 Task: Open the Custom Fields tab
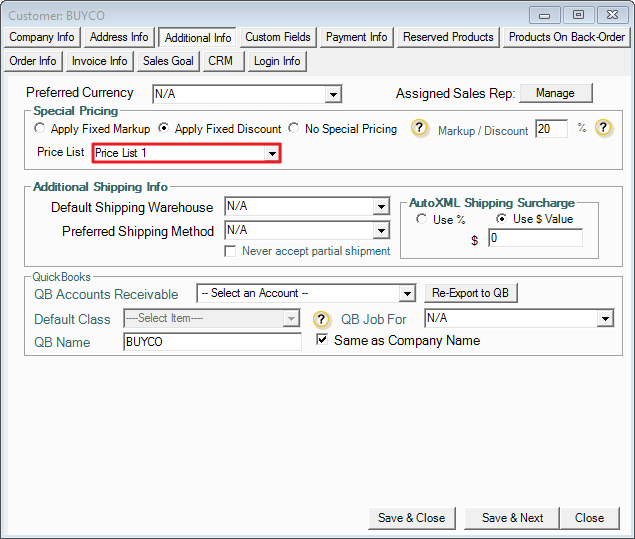278,37
